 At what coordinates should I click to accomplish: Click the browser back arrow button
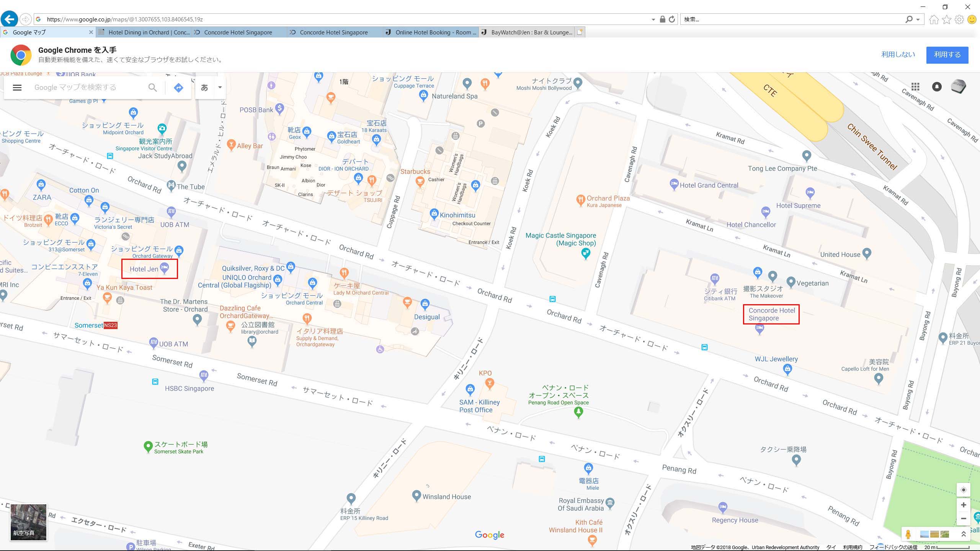10,19
